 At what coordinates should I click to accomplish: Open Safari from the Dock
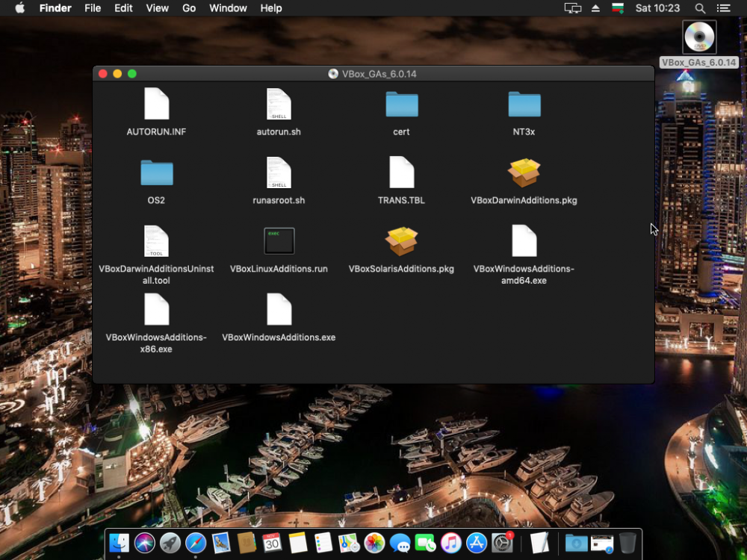[x=195, y=543]
